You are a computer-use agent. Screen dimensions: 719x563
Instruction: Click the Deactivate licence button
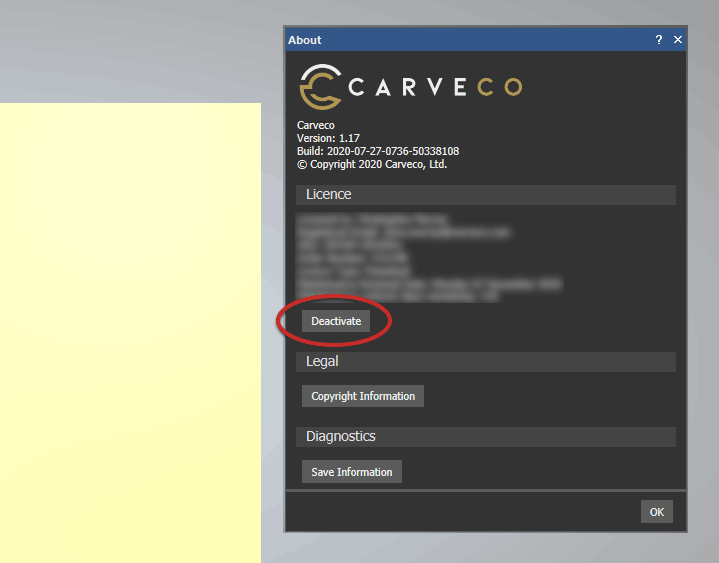[x=336, y=321]
